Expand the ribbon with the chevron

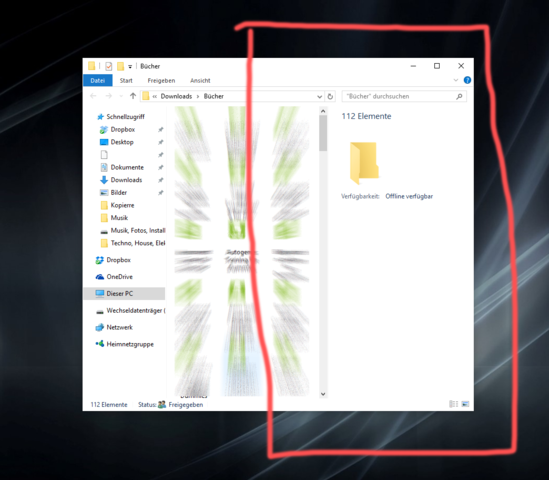pyautogui.click(x=456, y=80)
